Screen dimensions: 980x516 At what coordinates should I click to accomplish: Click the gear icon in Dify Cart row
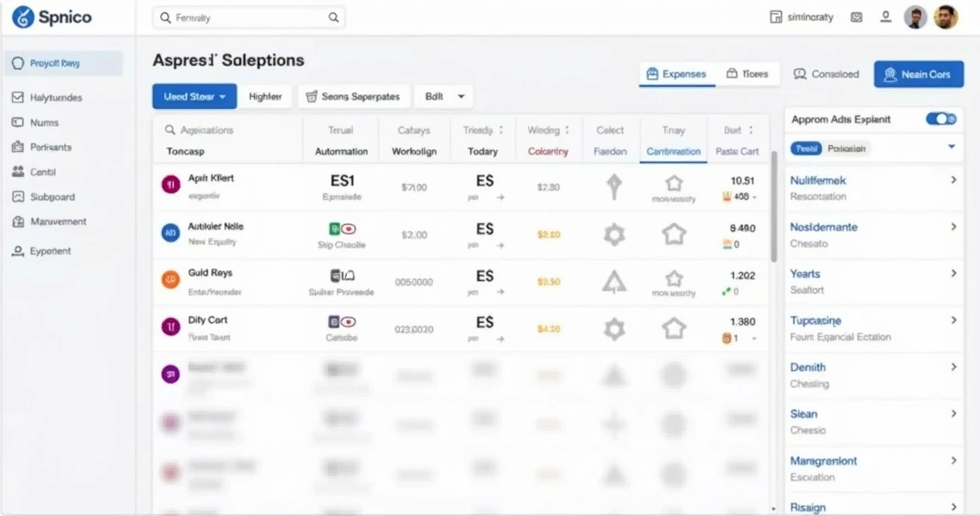[x=614, y=328]
